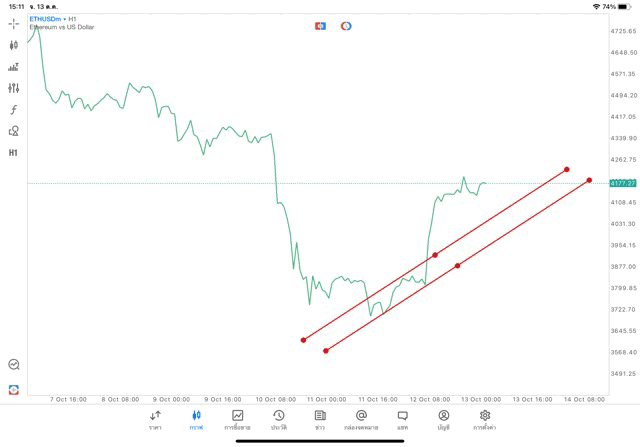
Task: Go to the ประวัติ (History) tab
Action: [278, 419]
